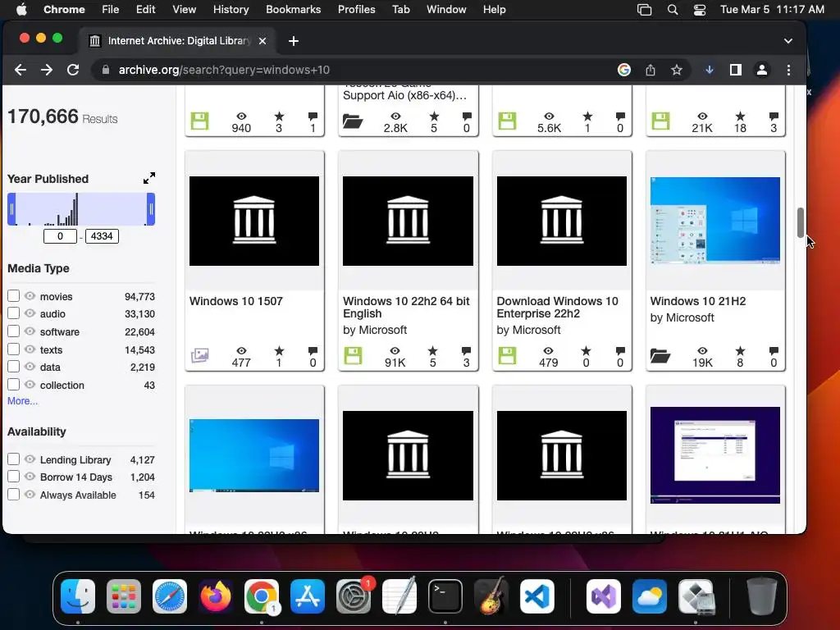Click floppy software icon on Windows 10 22h2 64 bit card

[x=353, y=356]
